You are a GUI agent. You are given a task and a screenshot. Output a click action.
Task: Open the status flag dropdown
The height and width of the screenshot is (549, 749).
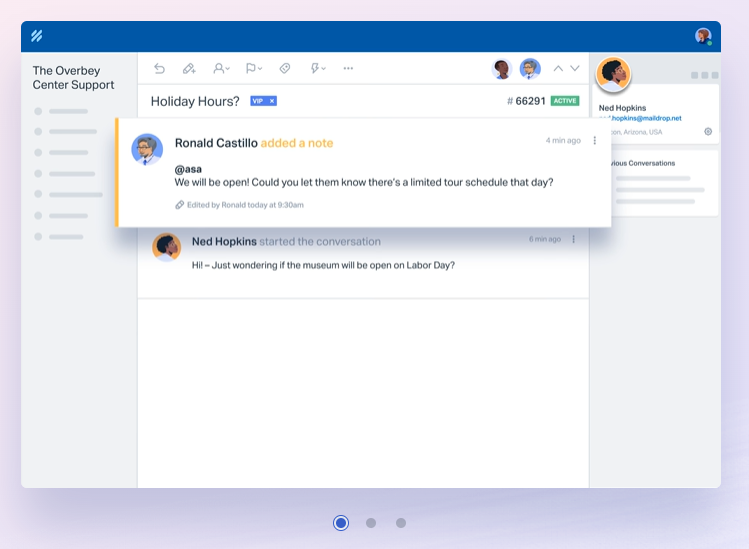pos(254,69)
